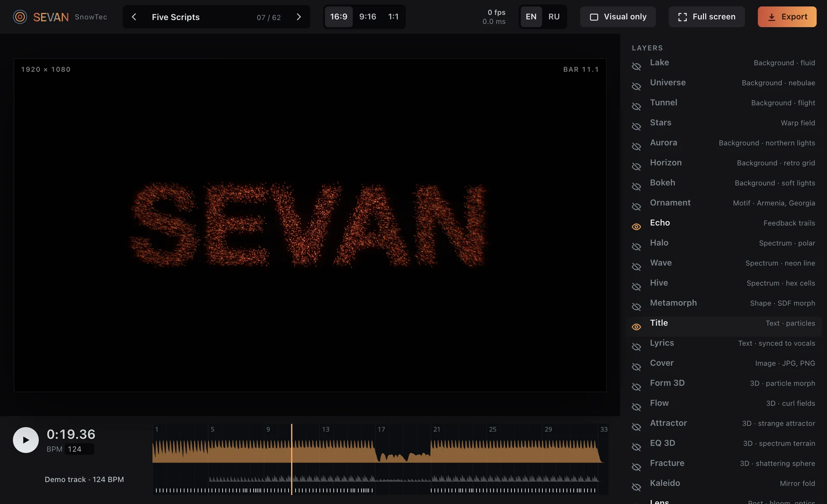Viewport: 827px width, 504px height.
Task: Show the Metamorph layer via eye icon
Action: pyautogui.click(x=636, y=307)
